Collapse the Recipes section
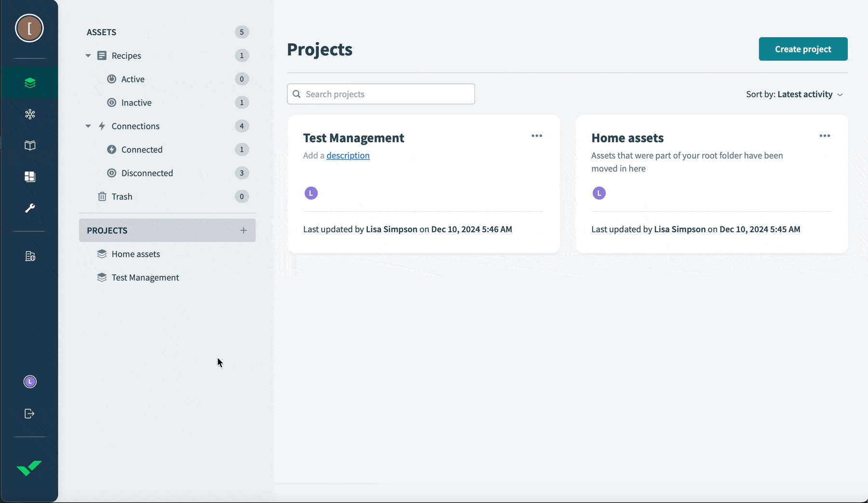Image resolution: width=868 pixels, height=503 pixels. click(x=88, y=55)
